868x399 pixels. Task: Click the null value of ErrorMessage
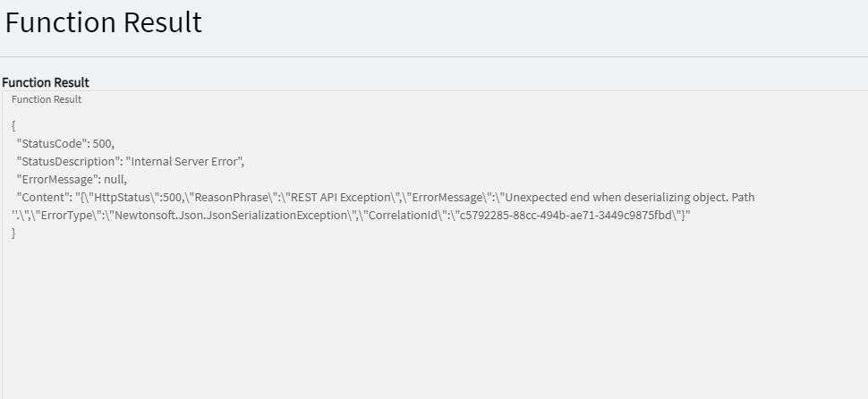point(115,179)
